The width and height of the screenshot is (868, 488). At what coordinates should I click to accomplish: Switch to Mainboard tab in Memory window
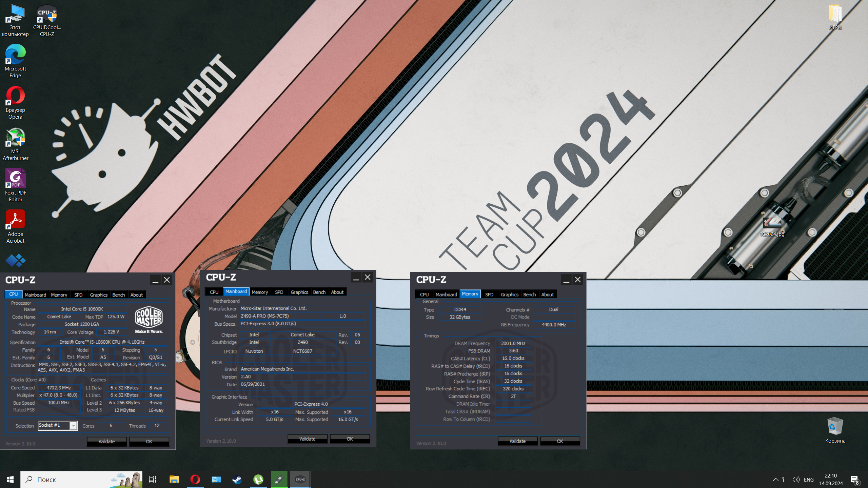(x=446, y=294)
